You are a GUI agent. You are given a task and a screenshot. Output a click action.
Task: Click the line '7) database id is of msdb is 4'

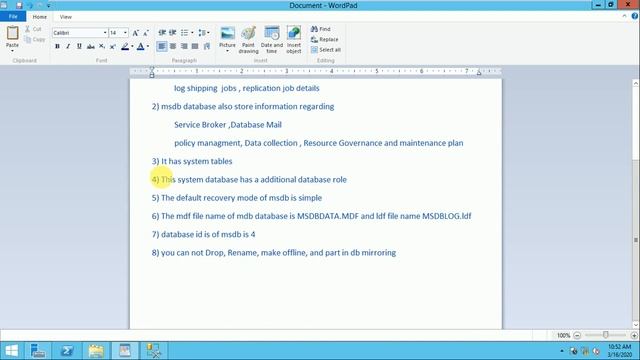tap(203, 234)
